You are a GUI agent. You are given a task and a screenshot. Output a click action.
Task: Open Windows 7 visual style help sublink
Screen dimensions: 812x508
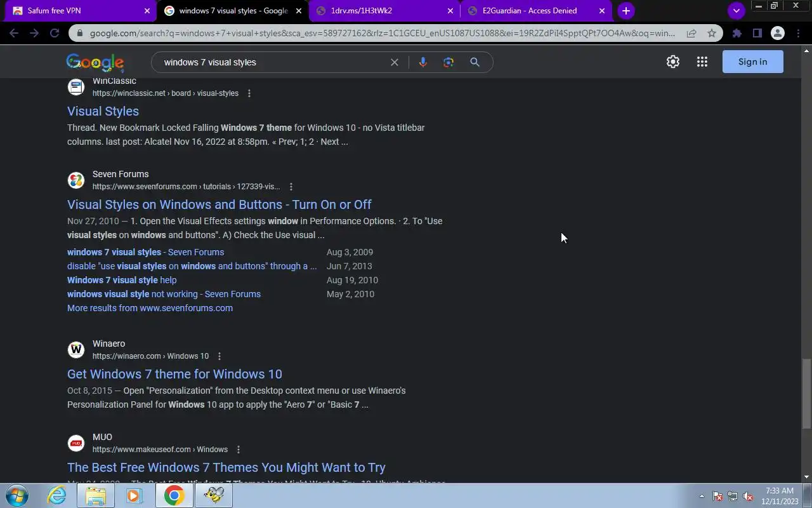point(122,280)
